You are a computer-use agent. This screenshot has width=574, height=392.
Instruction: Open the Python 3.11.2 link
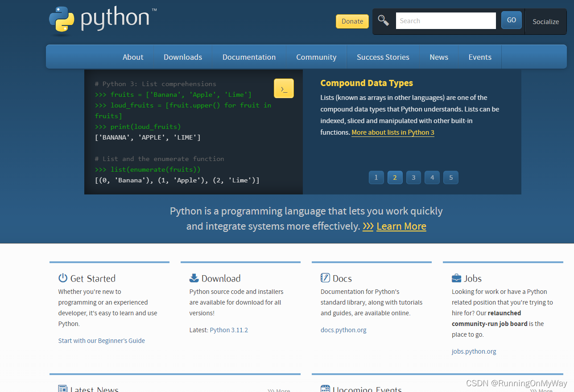[x=229, y=330]
